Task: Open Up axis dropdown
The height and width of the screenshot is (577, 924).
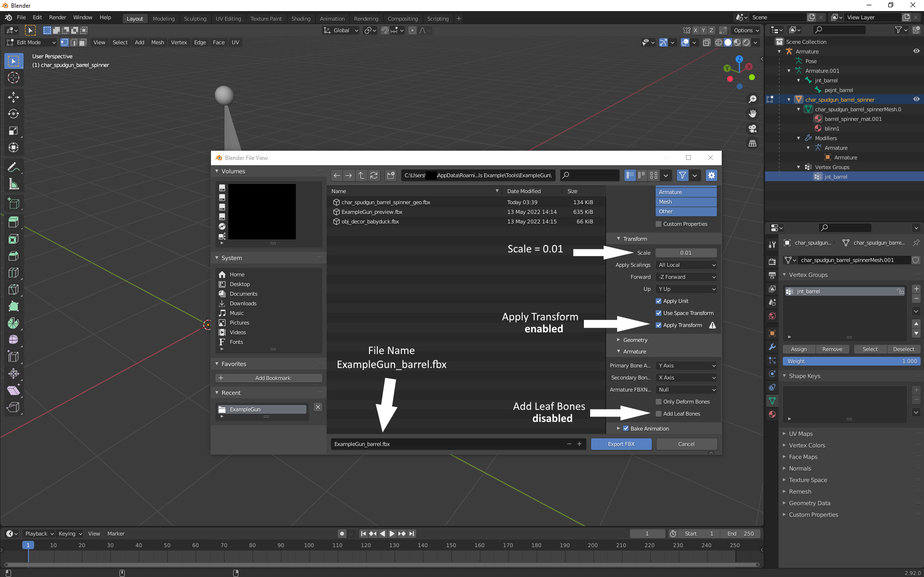Action: pos(686,289)
